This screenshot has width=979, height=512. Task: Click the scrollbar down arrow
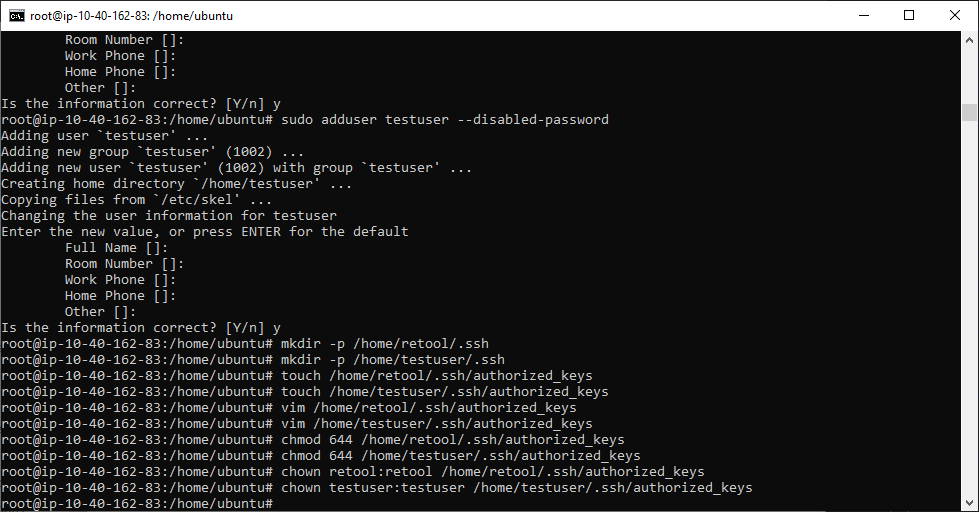point(969,503)
